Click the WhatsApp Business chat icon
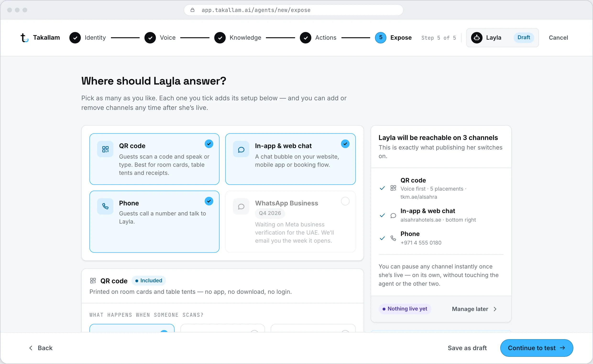The image size is (593, 364). coord(241,206)
